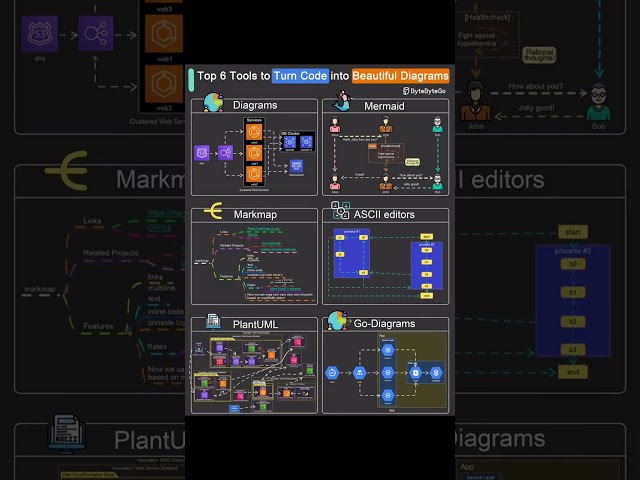Screen dimensions: 640x480
Task: Click the orange 'Beautiful Diagrams' highlighted text
Action: [400, 76]
